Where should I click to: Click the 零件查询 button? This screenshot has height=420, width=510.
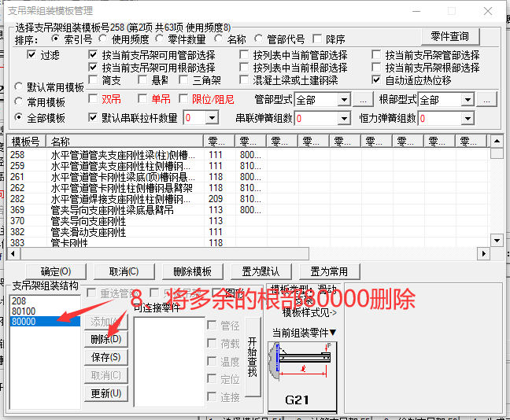[x=449, y=36]
